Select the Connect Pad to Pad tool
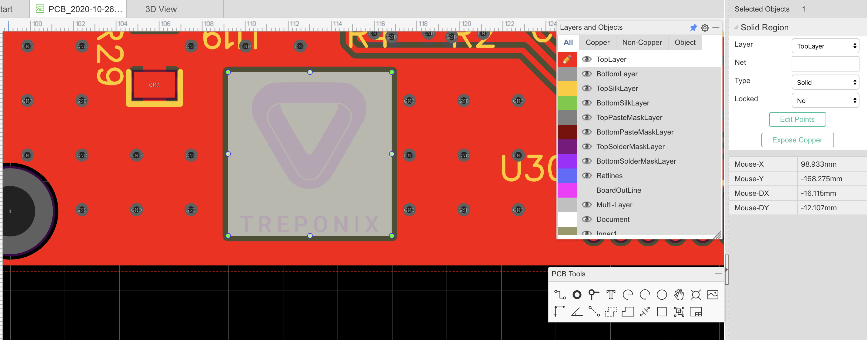868x340 pixels. (x=594, y=312)
